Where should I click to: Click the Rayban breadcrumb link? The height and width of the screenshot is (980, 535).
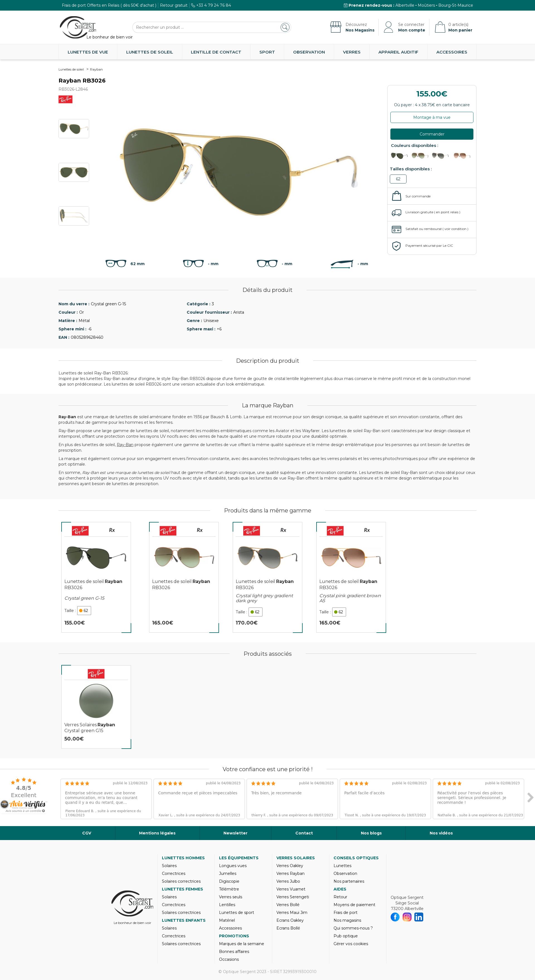[96, 70]
